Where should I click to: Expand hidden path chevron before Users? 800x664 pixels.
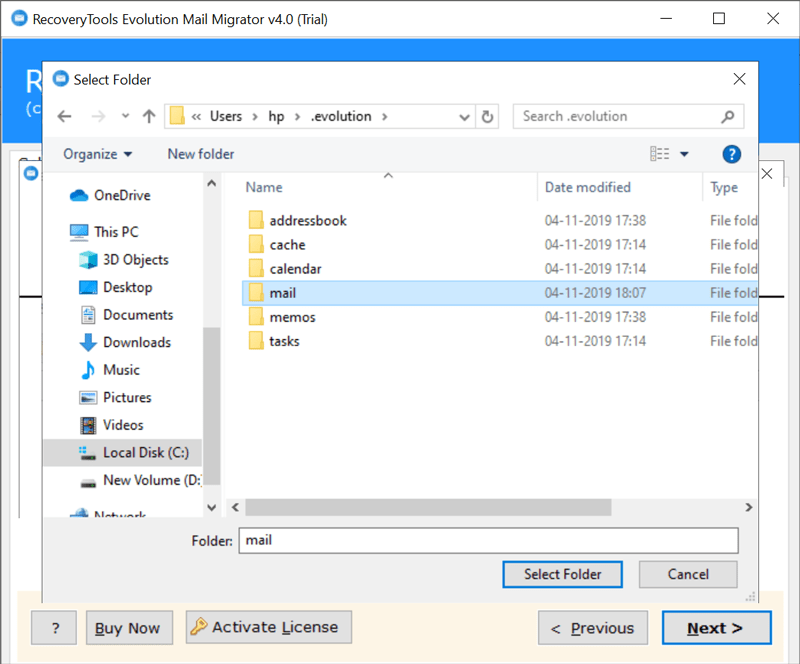(196, 117)
